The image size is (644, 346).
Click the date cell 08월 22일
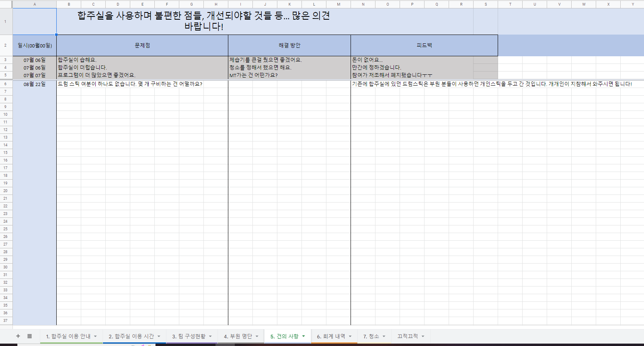[x=35, y=84]
